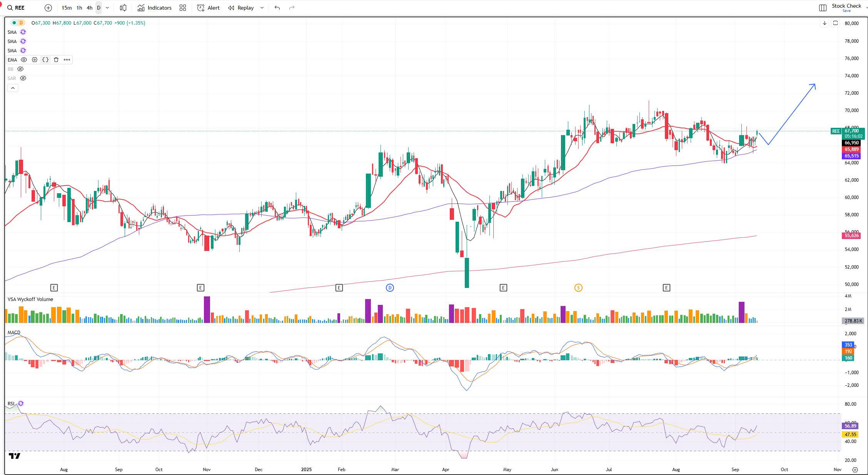The width and height of the screenshot is (868, 475).
Task: Switch to the 4h timeframe
Action: pyautogui.click(x=89, y=8)
